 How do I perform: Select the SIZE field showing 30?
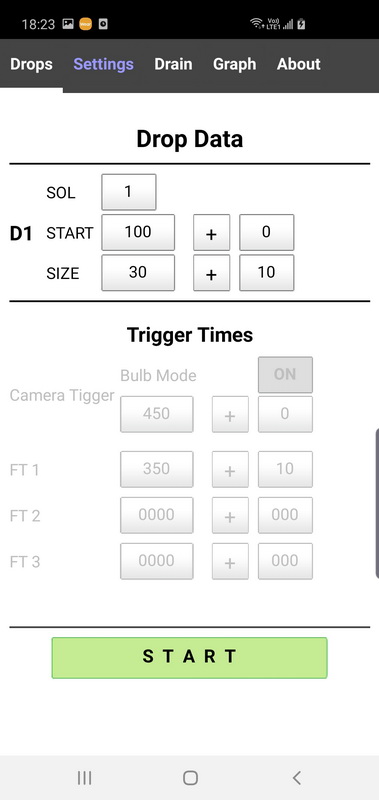138,273
